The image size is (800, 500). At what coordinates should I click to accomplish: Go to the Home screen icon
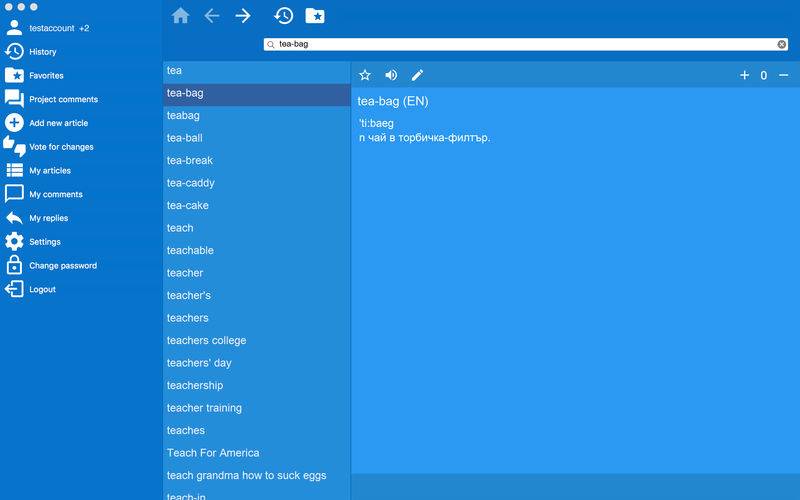point(180,16)
